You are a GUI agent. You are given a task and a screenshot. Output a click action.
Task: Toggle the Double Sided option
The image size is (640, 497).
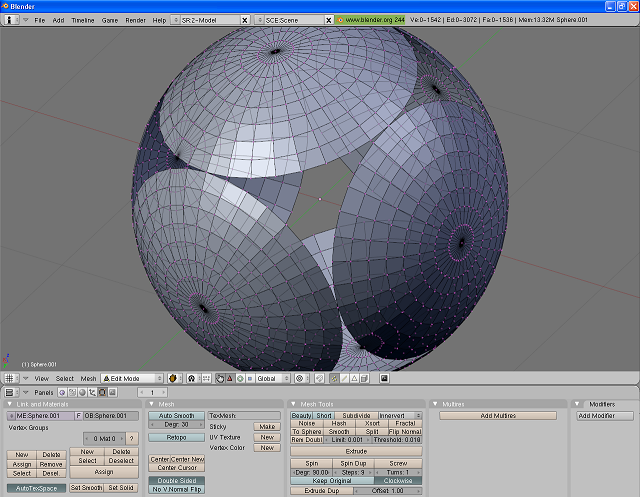pos(176,480)
